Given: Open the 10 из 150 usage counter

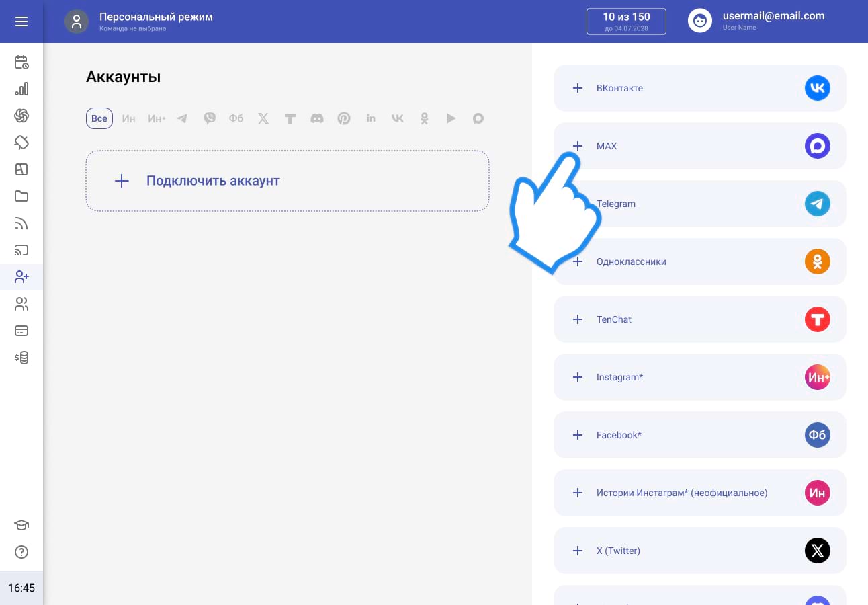Looking at the screenshot, I should click(x=626, y=21).
